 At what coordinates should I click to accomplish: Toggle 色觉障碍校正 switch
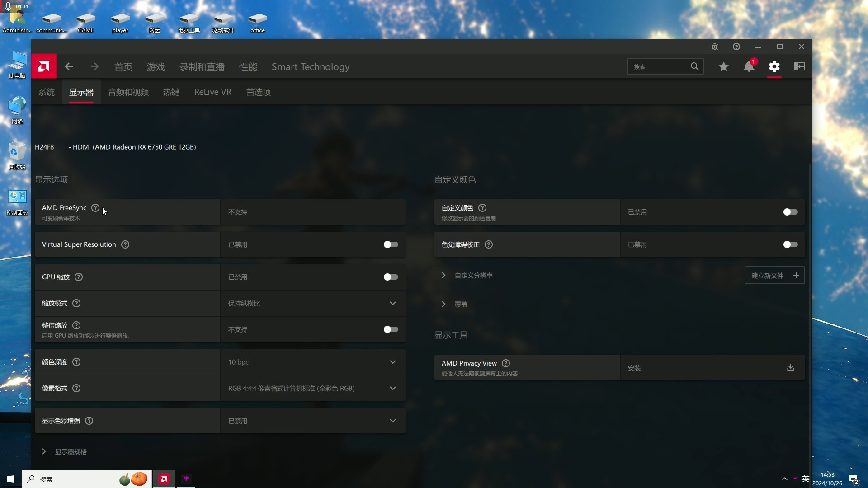tap(791, 244)
